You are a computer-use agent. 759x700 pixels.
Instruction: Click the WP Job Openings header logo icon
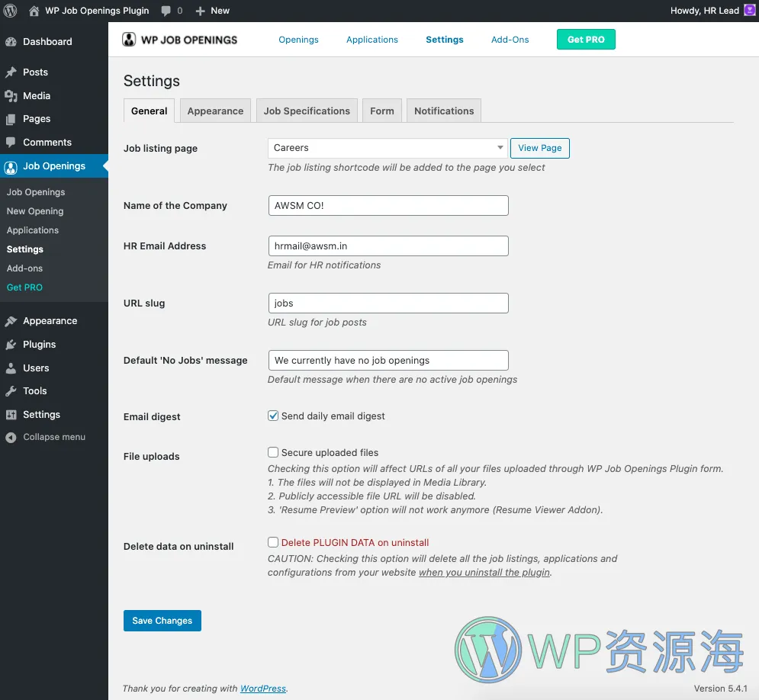[x=129, y=40]
